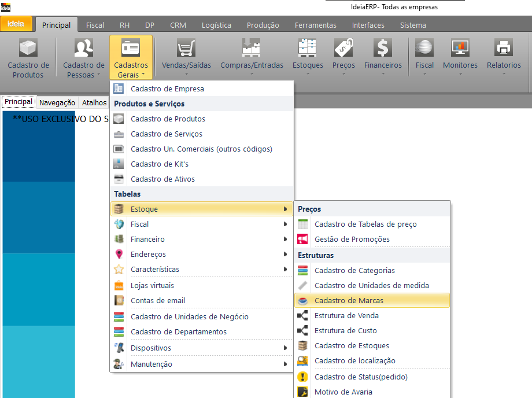The width and height of the screenshot is (532, 398).
Task: Click the Cadastro de Produtos ribbon icon
Action: coord(28,47)
